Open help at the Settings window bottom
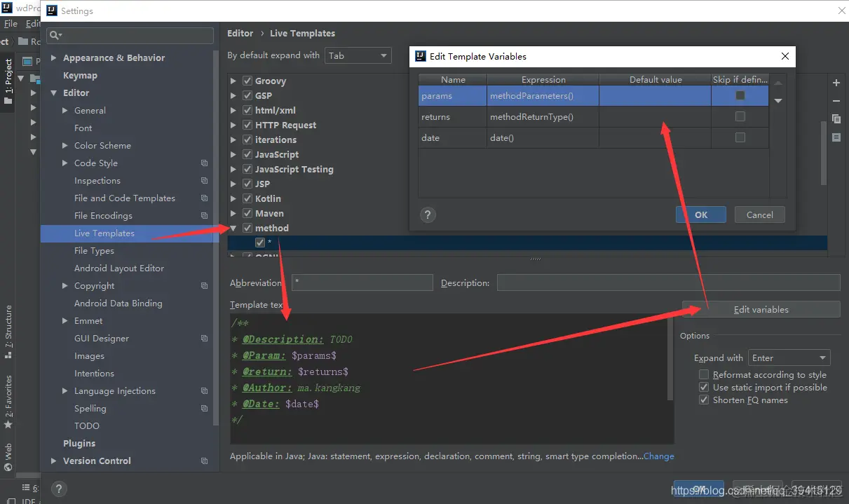 click(x=59, y=489)
